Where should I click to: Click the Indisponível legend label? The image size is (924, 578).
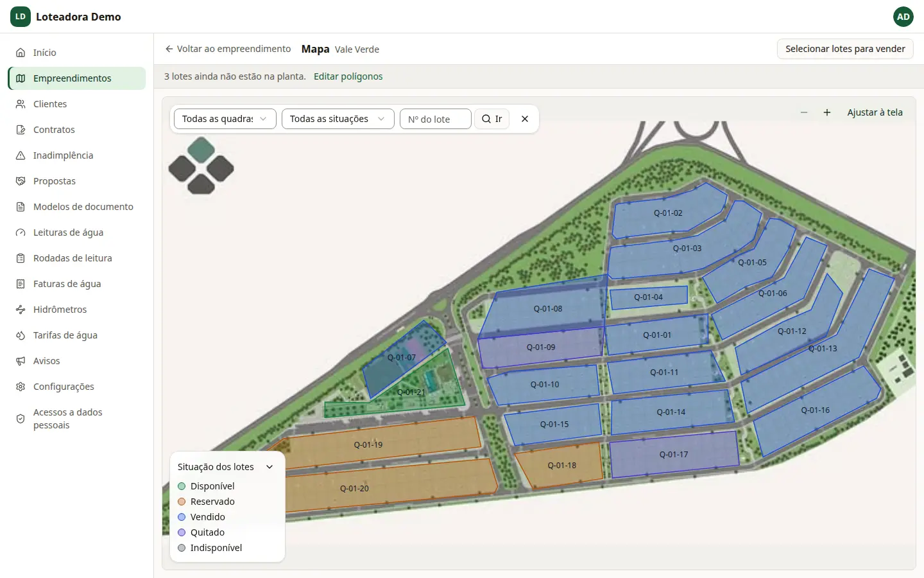point(216,548)
